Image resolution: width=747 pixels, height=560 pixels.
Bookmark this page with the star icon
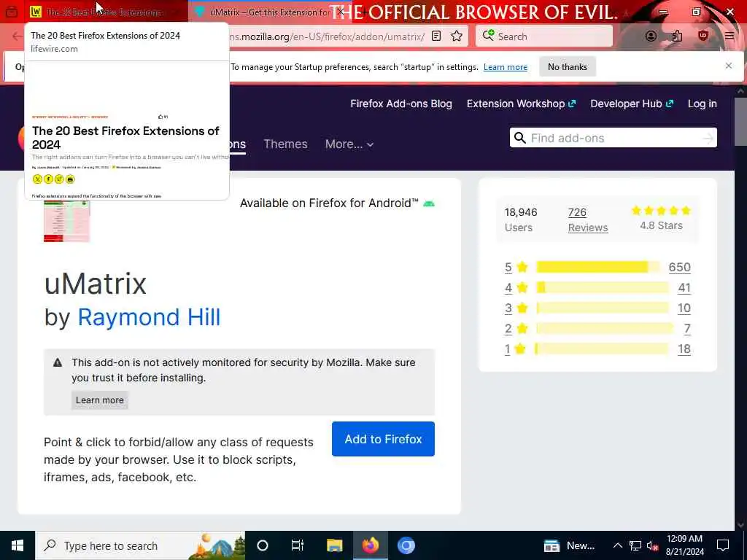click(x=457, y=36)
